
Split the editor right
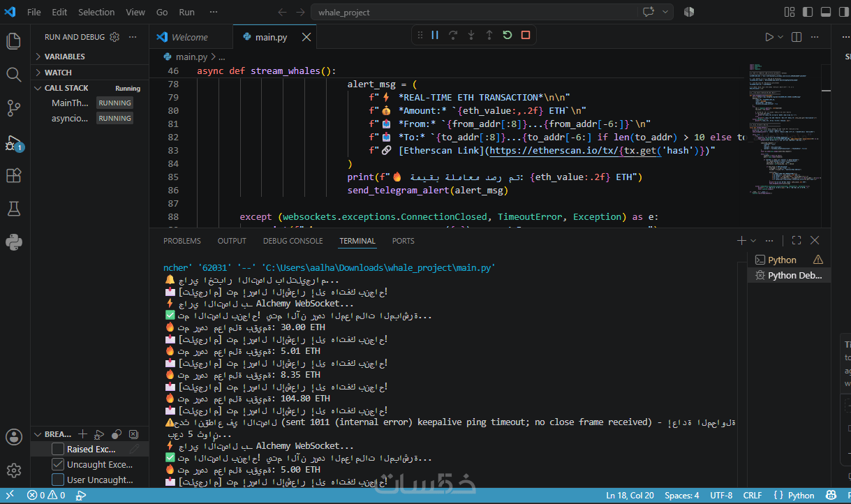(x=797, y=37)
